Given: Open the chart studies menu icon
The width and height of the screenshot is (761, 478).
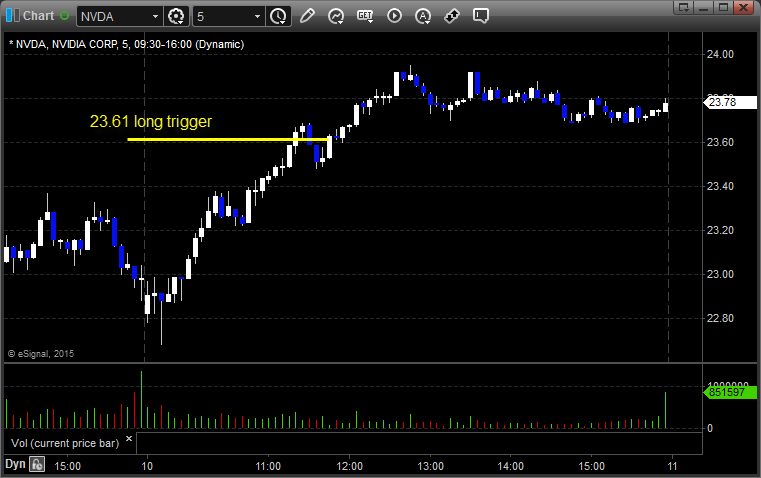Looking at the screenshot, I should tap(336, 16).
